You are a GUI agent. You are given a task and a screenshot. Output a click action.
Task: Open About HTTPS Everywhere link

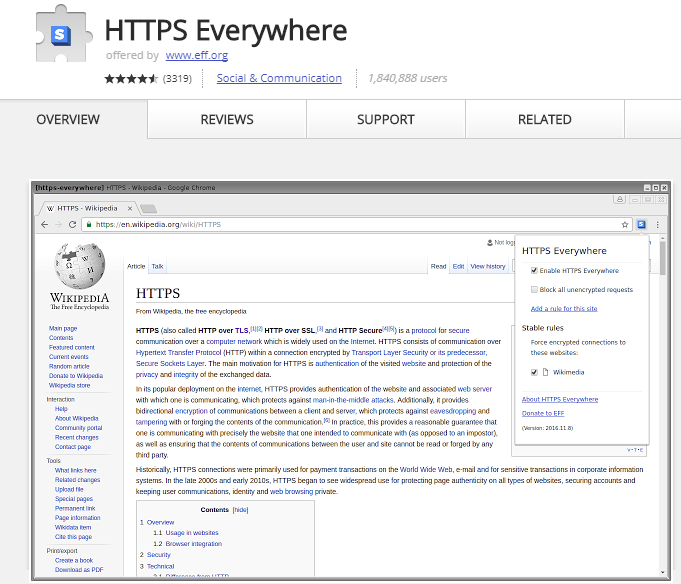pos(560,399)
